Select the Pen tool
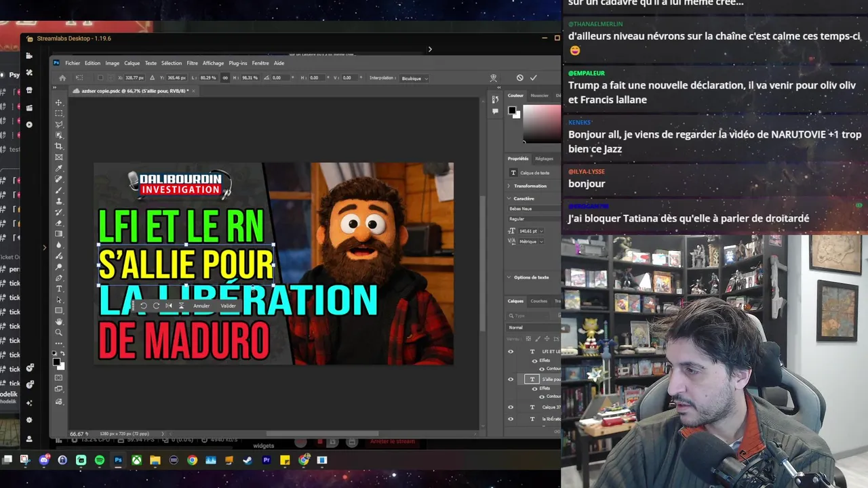868x488 pixels. coord(59,278)
